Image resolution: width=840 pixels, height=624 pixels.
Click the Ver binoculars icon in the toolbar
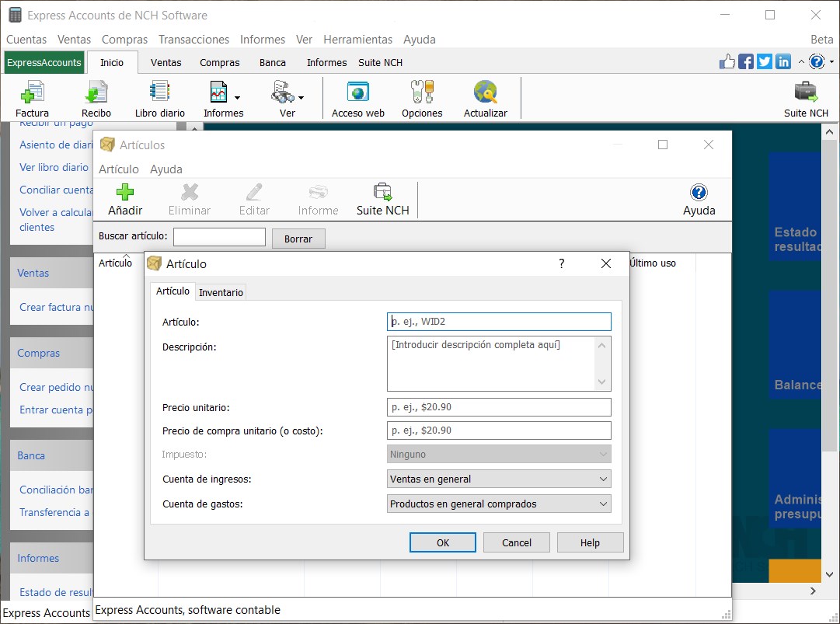[282, 92]
